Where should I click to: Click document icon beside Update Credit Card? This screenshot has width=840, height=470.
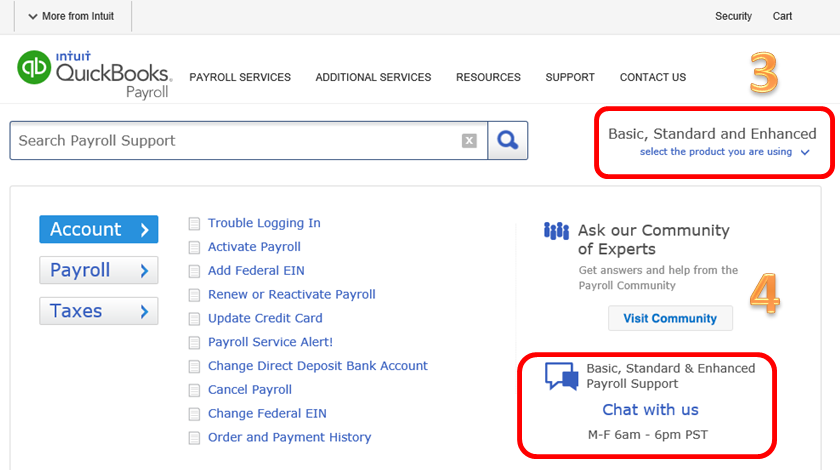click(x=194, y=319)
